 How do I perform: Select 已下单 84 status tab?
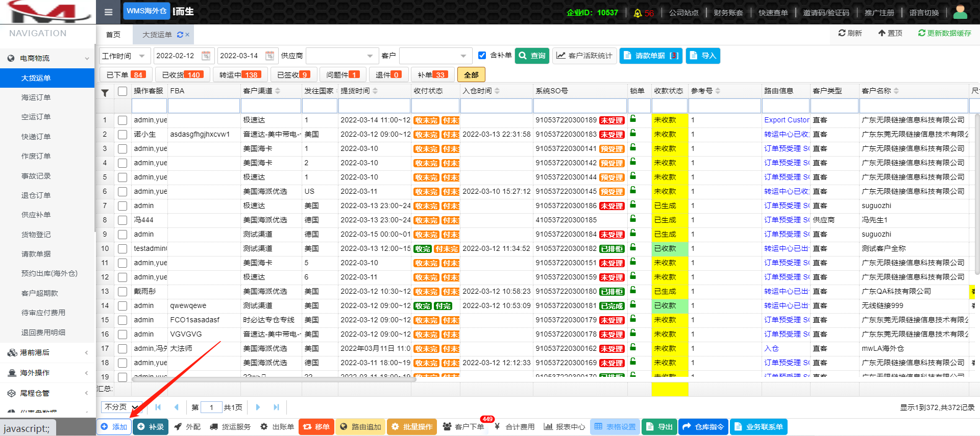pyautogui.click(x=126, y=75)
